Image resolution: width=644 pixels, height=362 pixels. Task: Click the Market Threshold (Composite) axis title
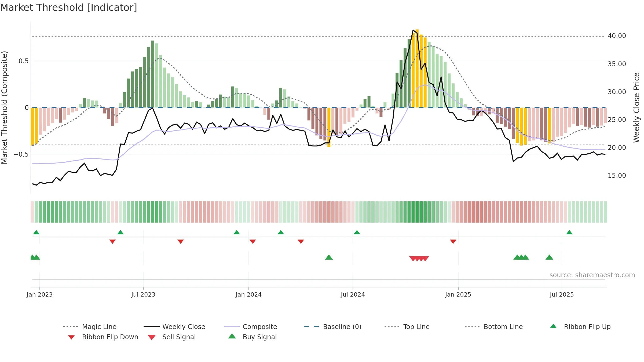point(4,108)
